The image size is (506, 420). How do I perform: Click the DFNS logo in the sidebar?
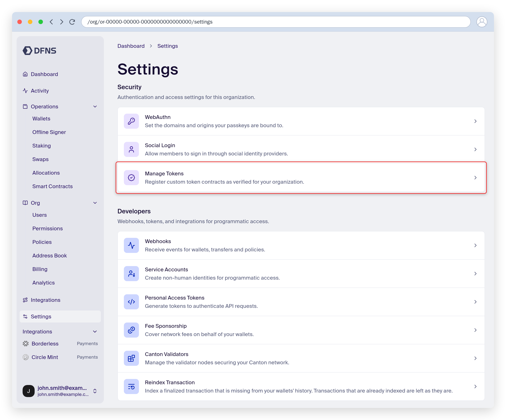[40, 51]
